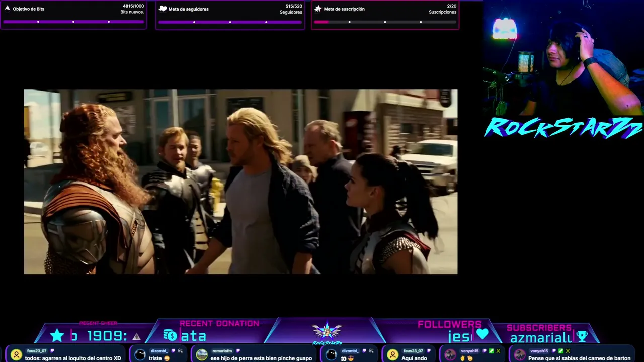Click faus23_07's avatar beside 'Aquí ando'
This screenshot has height=362, width=644.
point(392,355)
